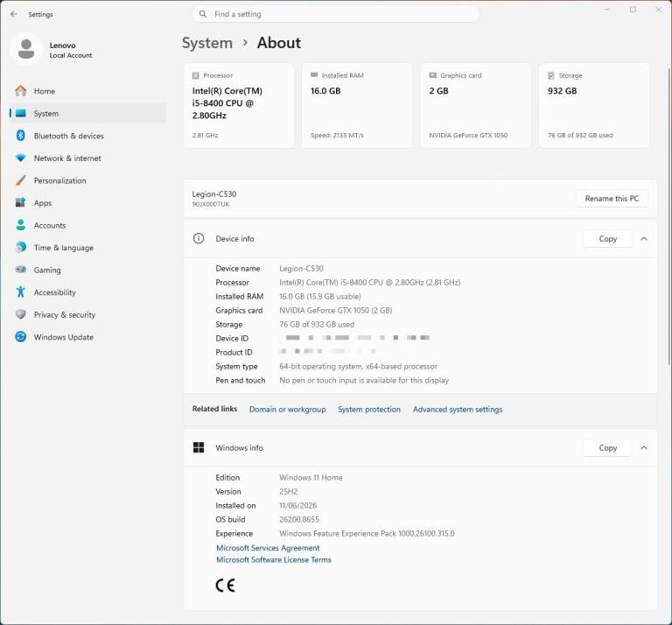This screenshot has height=625, width=672.
Task: Click 'Speed: 2133 MT/s' RAM caption
Action: tap(337, 135)
